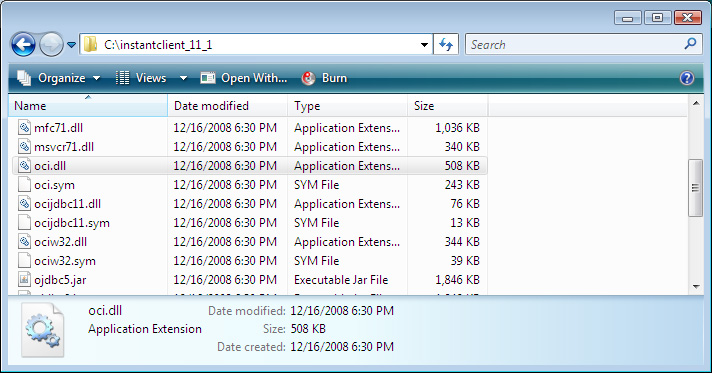
Task: Click Burn in the toolbar
Action: pos(325,78)
